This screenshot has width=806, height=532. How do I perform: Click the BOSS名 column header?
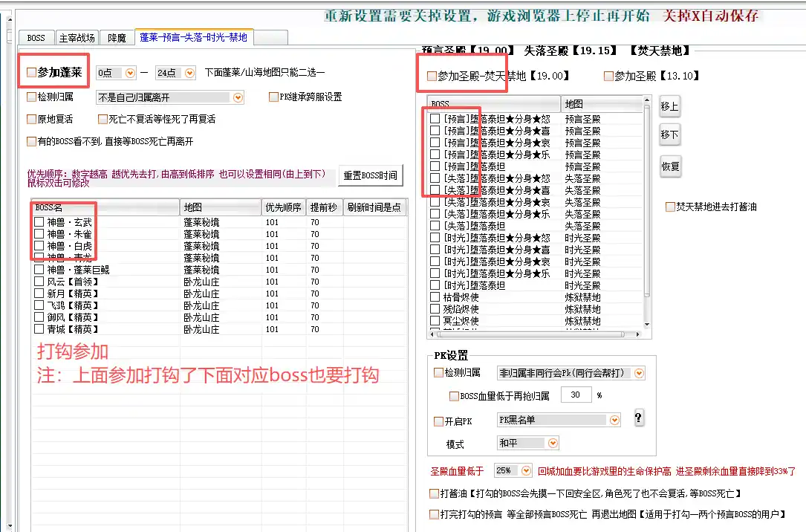click(x=105, y=207)
